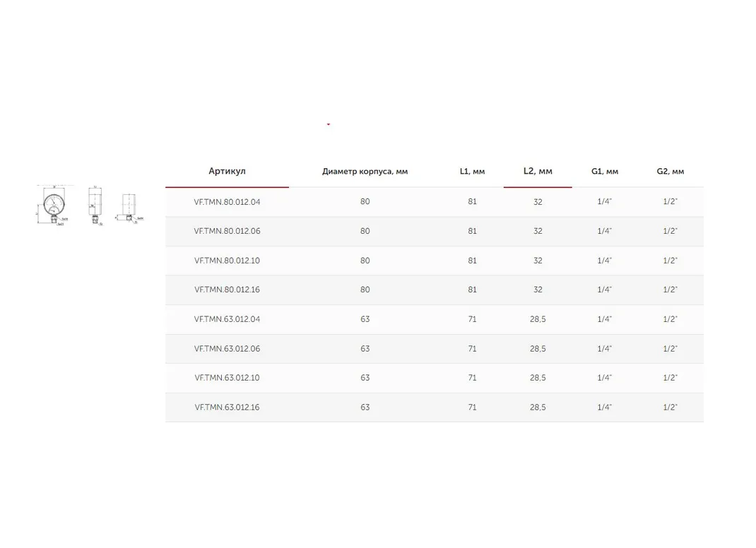Select the Артикул column header
756x548 pixels.
point(227,172)
